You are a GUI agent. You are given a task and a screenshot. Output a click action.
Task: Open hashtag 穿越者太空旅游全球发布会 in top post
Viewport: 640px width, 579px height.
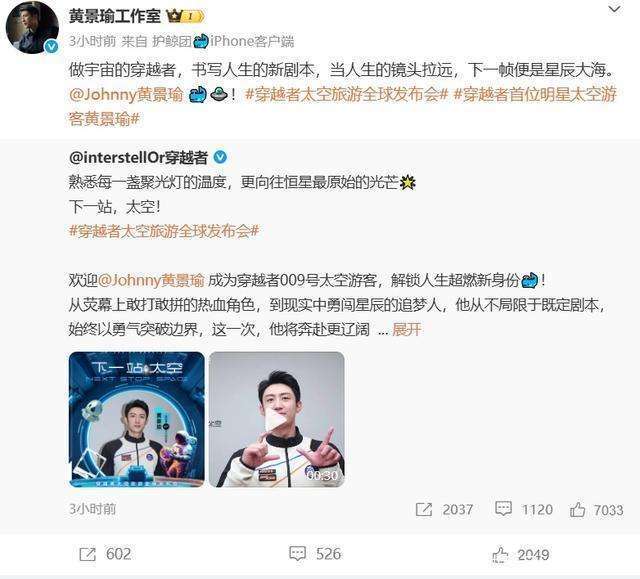(347, 94)
